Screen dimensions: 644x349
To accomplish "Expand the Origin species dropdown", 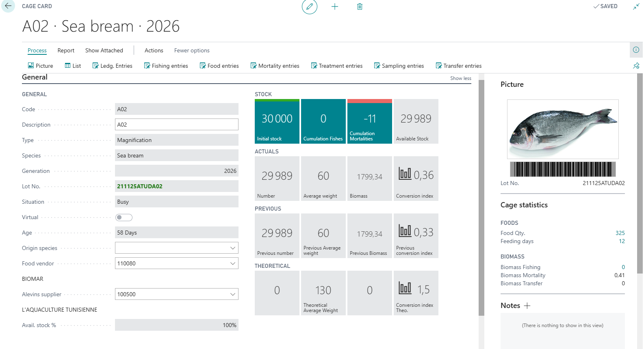I will point(232,248).
